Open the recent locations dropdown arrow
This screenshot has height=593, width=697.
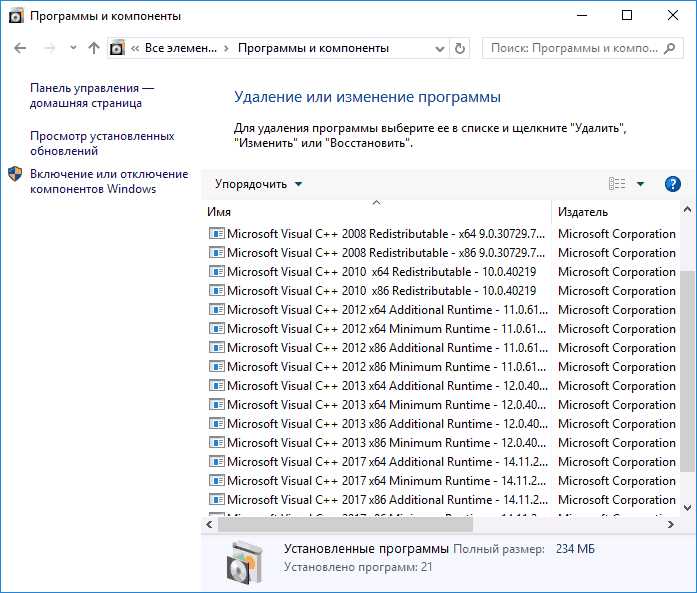point(73,48)
